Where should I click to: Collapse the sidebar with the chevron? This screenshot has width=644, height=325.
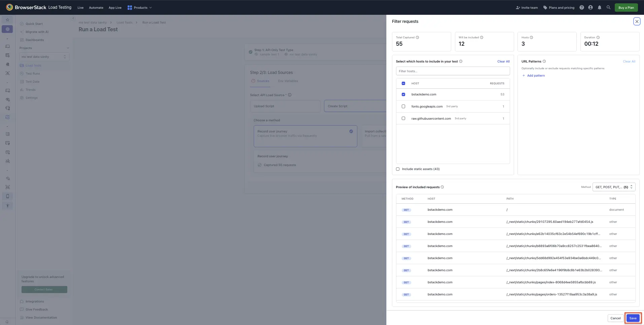pos(73,18)
